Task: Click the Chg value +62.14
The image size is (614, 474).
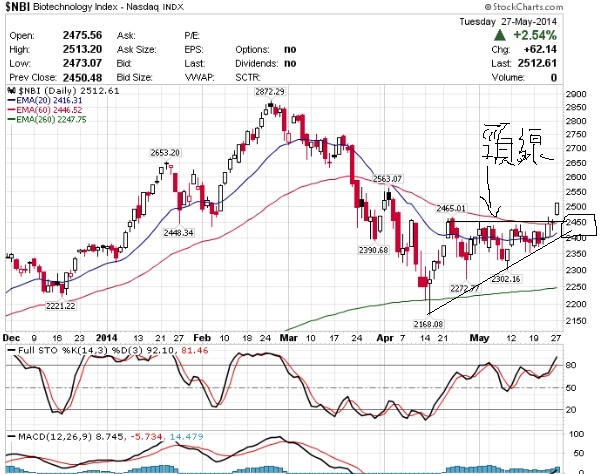Action: click(540, 49)
